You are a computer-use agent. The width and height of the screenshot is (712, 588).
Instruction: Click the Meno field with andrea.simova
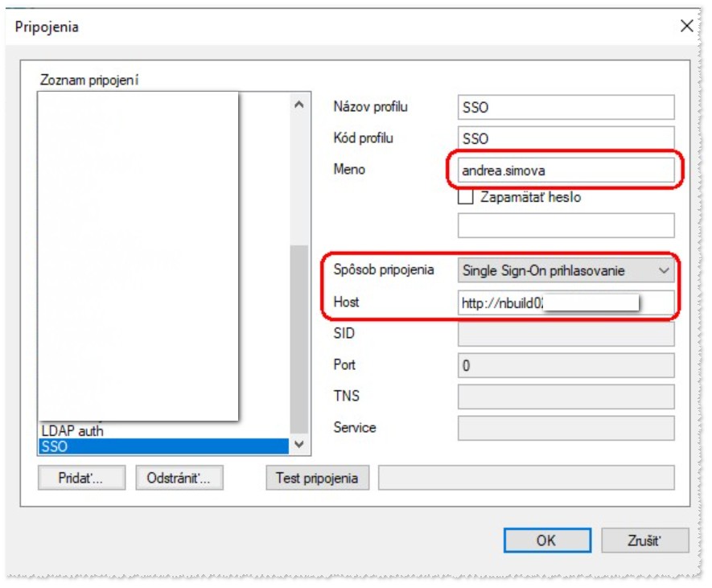pyautogui.click(x=566, y=170)
